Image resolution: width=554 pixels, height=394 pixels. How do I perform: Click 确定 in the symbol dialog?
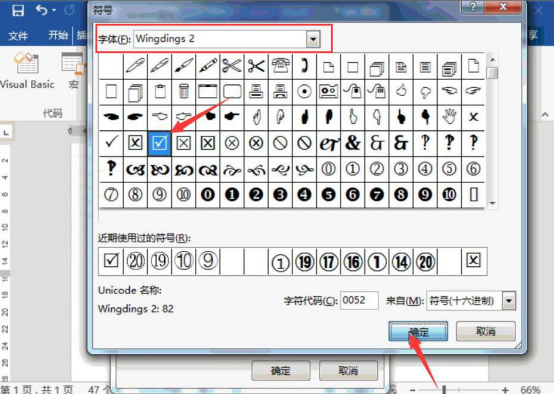pos(418,331)
